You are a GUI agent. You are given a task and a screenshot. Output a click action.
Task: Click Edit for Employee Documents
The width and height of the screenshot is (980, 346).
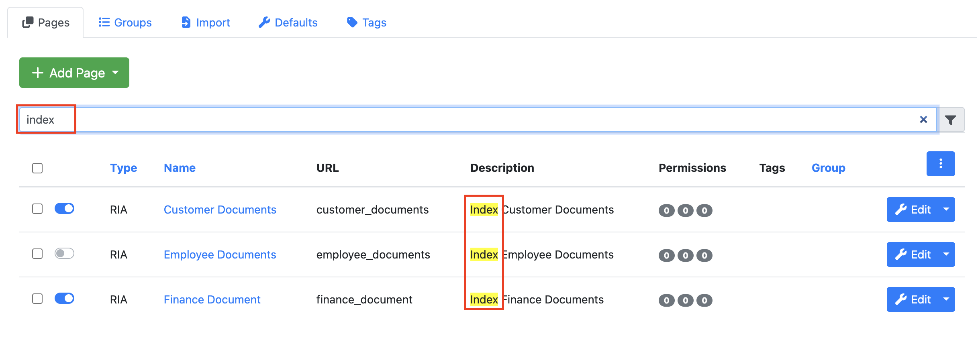912,254
